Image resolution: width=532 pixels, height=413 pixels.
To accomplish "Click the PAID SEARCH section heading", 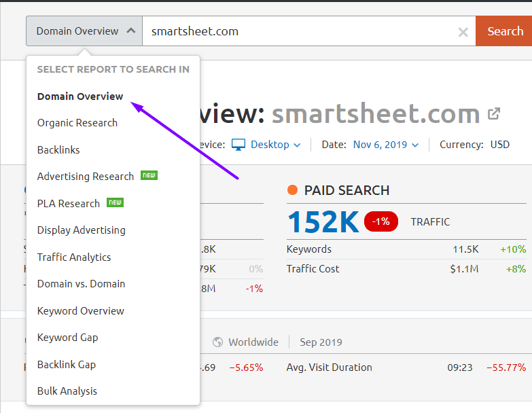I will tap(347, 190).
